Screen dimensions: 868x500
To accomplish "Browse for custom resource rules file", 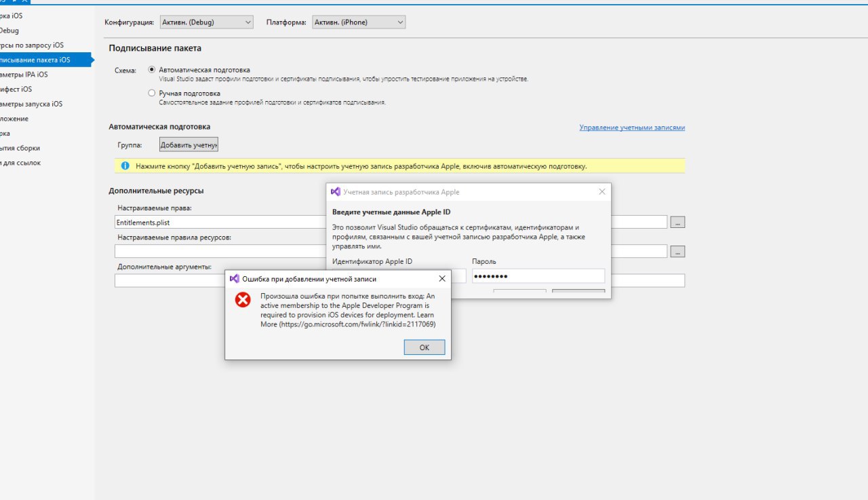I will point(677,252).
